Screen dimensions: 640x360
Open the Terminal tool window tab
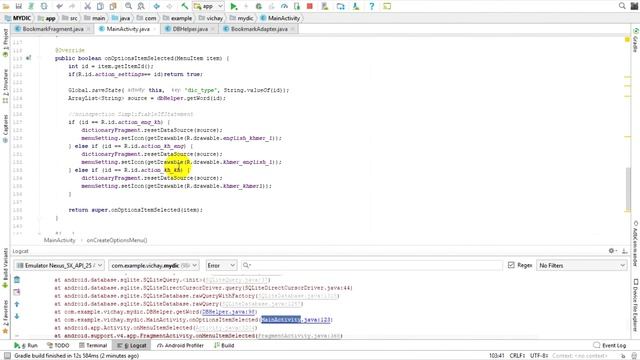pyautogui.click(x=93, y=345)
